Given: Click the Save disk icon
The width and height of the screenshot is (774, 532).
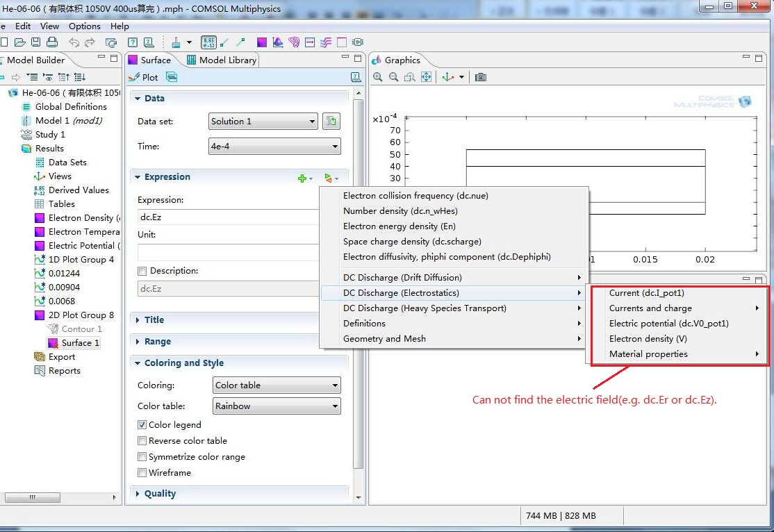Looking at the screenshot, I should 36,42.
